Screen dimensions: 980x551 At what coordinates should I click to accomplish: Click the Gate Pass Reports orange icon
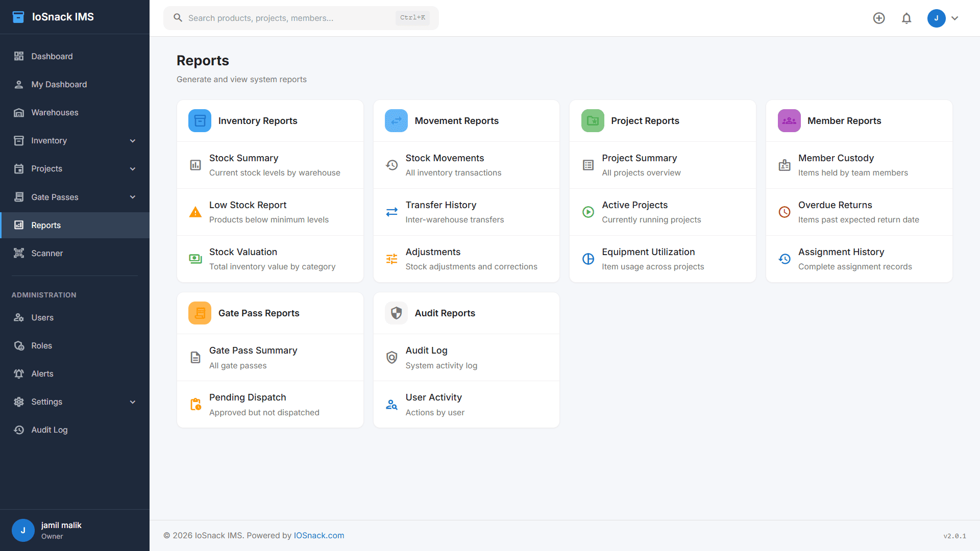tap(200, 313)
